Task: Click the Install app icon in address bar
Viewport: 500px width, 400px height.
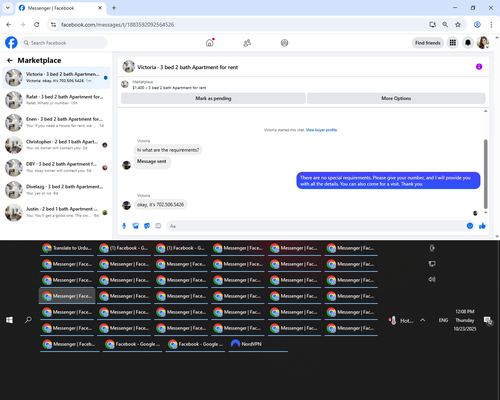Action: coord(432,24)
